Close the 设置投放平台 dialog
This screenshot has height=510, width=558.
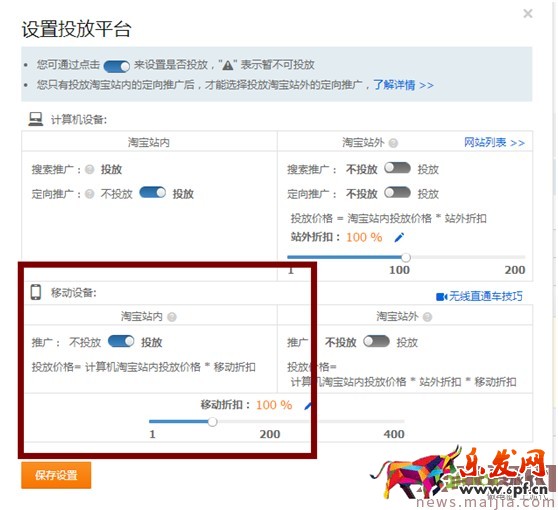pos(528,14)
